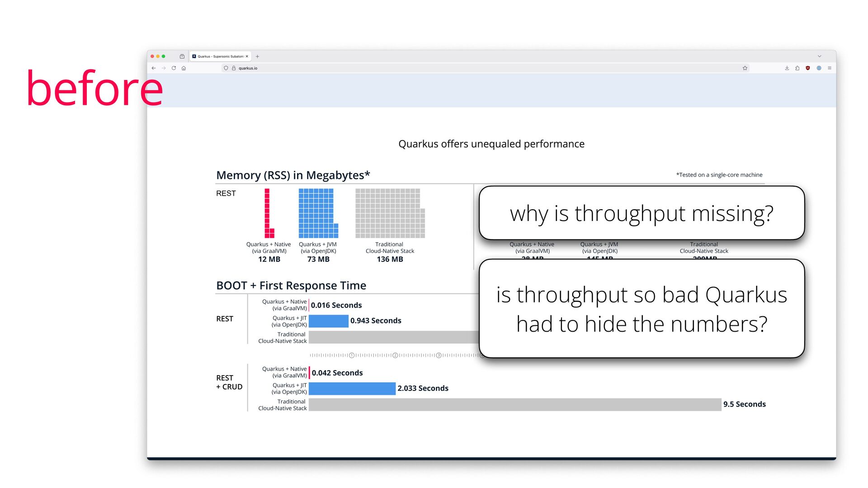The height and width of the screenshot is (488, 868).
Task: Click the blue 0.943 Seconds bar
Action: pyautogui.click(x=329, y=321)
